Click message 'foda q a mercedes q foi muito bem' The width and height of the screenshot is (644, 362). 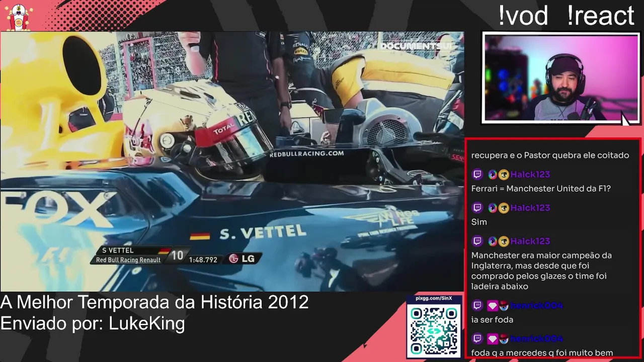coord(542,353)
